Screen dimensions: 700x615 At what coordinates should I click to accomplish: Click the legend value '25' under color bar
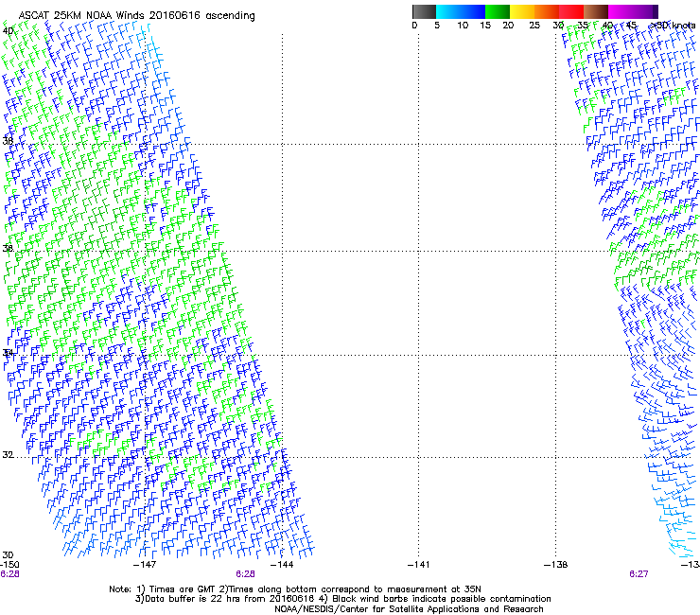(534, 26)
